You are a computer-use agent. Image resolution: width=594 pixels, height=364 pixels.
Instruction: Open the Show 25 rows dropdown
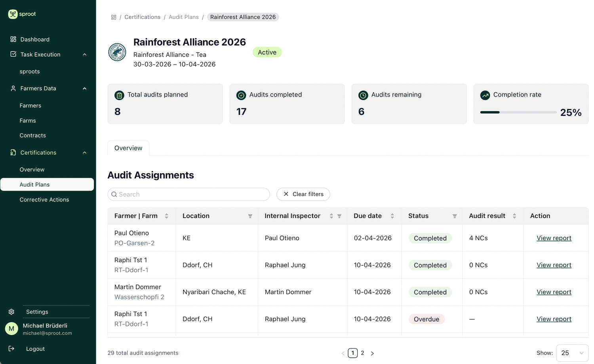coord(572,353)
